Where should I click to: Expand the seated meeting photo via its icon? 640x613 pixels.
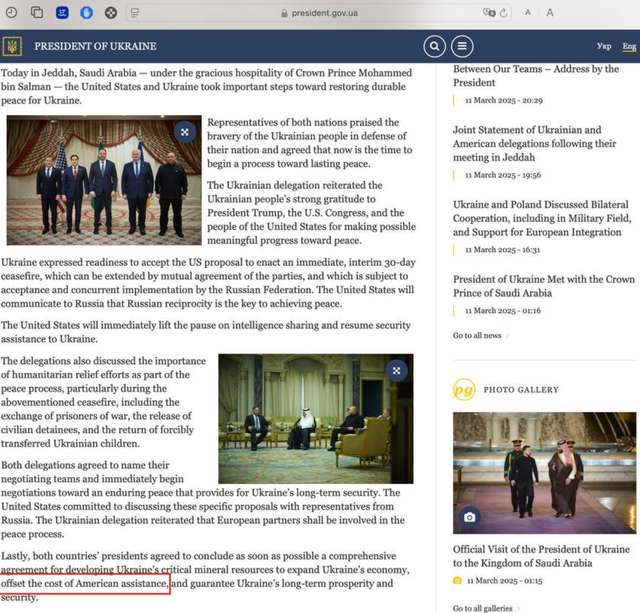[397, 371]
